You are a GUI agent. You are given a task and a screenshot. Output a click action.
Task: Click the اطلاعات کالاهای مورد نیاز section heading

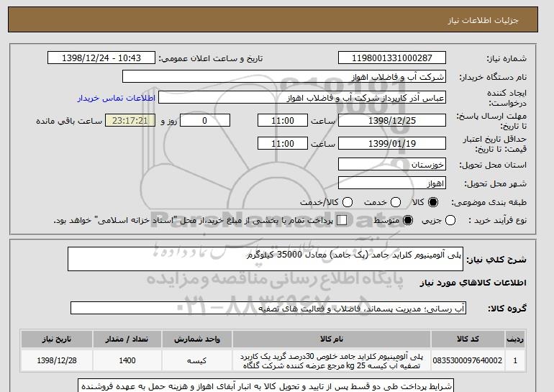[473, 283]
